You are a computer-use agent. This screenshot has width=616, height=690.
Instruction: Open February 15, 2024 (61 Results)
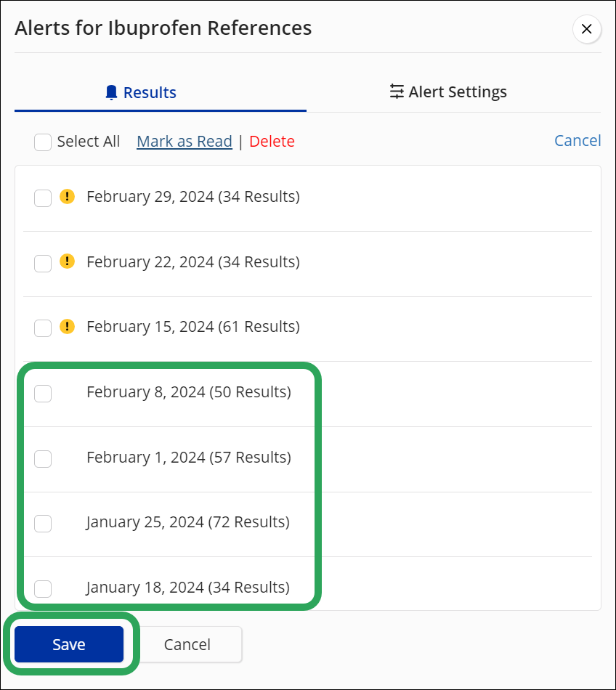coord(193,327)
